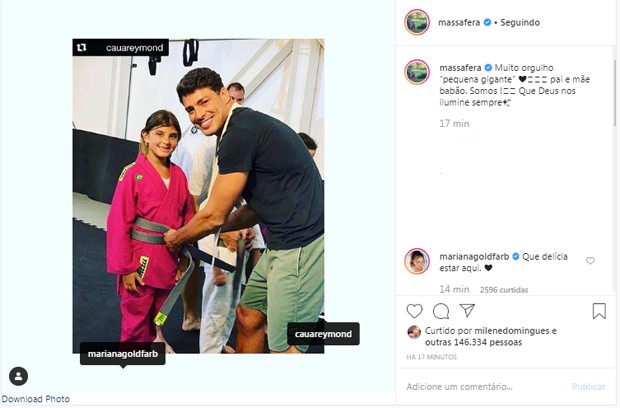Open massafera's profile picture in header
This screenshot has height=408, width=620.
(418, 22)
